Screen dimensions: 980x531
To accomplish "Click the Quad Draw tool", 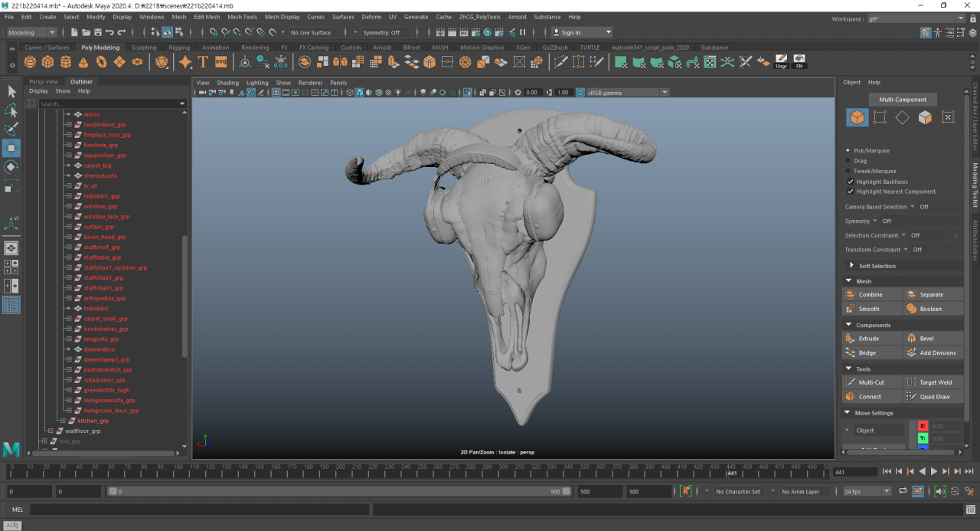I will (933, 397).
